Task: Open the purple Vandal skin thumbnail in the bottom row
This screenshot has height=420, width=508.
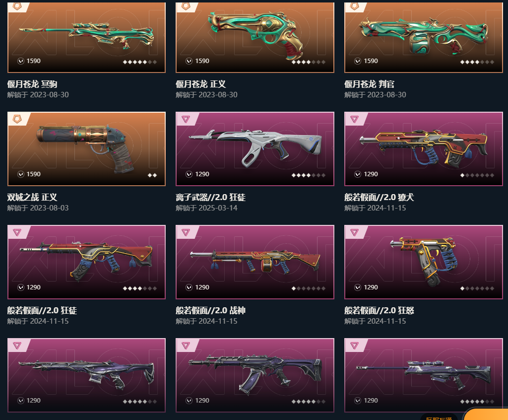Action: click(x=255, y=375)
